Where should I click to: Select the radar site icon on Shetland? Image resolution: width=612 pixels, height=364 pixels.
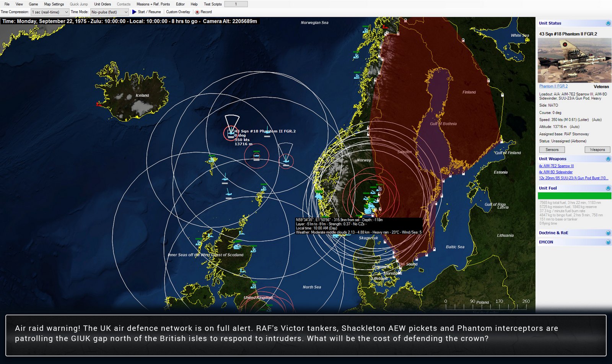point(264,188)
